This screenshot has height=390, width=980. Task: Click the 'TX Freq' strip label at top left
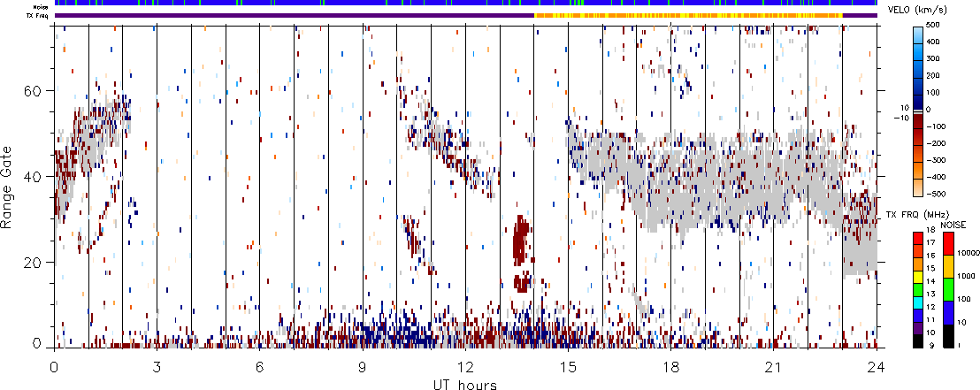(x=39, y=15)
